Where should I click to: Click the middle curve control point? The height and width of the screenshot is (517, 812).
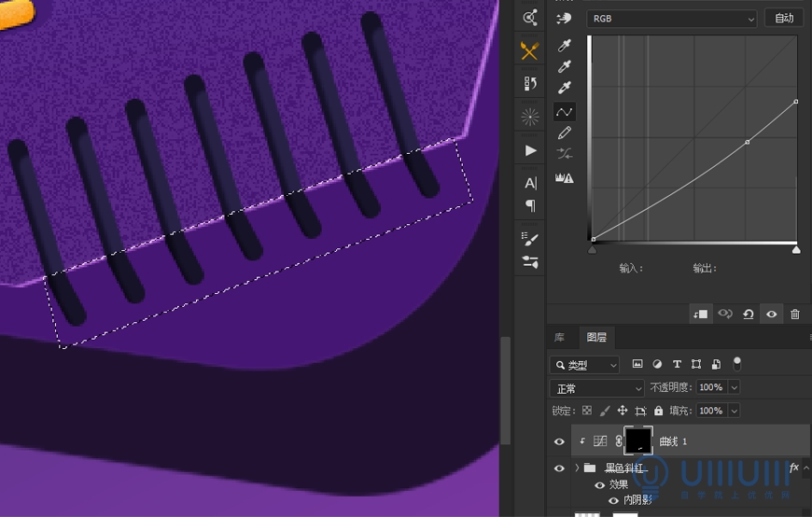pyautogui.click(x=748, y=142)
